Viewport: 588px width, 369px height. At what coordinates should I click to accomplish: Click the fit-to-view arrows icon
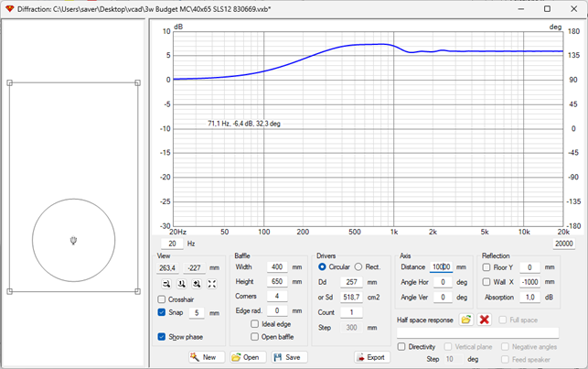212,284
